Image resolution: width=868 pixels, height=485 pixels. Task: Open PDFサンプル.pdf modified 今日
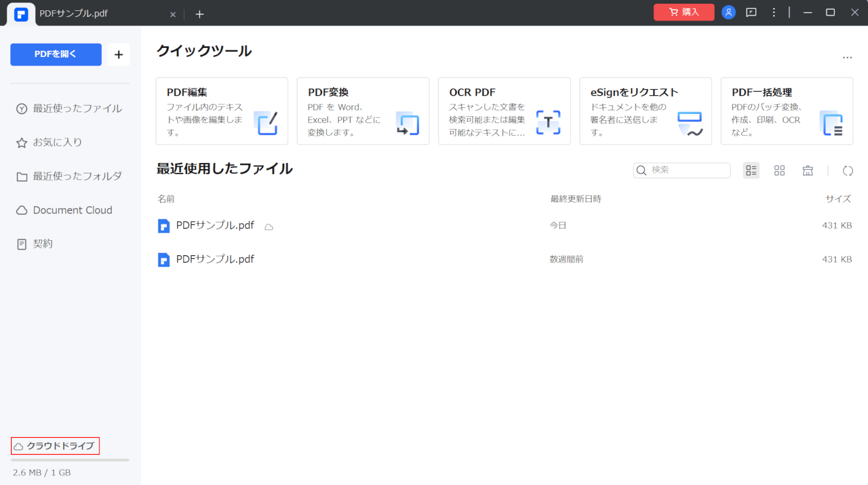[505, 226]
